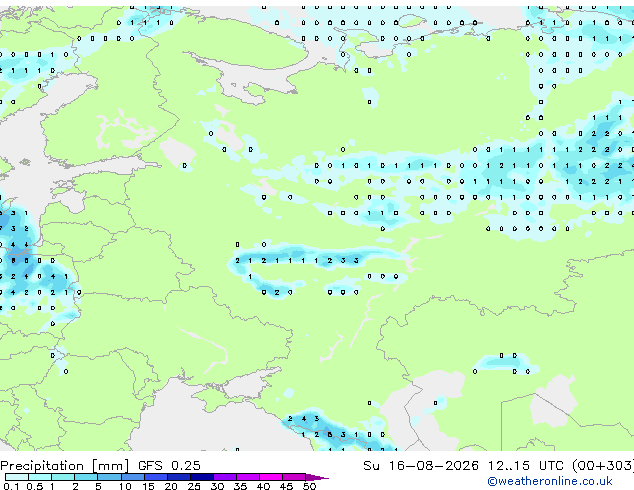Image resolution: width=634 pixels, height=490 pixels.
Task: Click the legend label '50'
Action: click(x=309, y=486)
